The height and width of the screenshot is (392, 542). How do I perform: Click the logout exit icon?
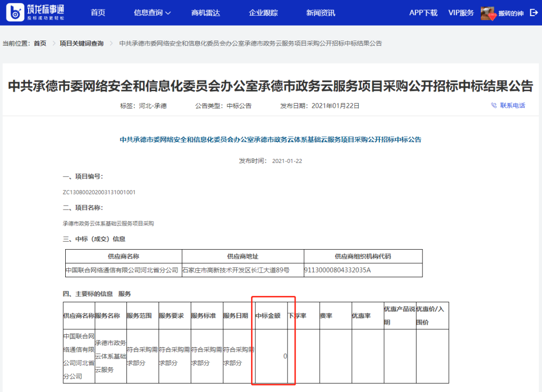533,13
